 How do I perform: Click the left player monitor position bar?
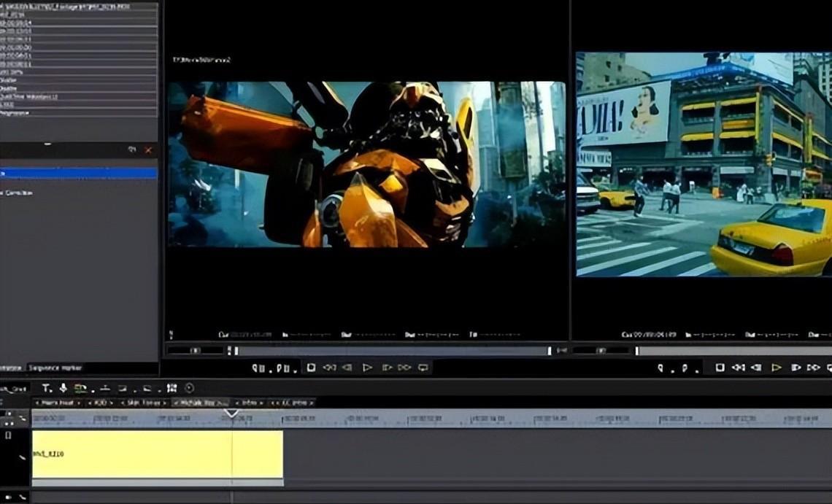click(393, 351)
